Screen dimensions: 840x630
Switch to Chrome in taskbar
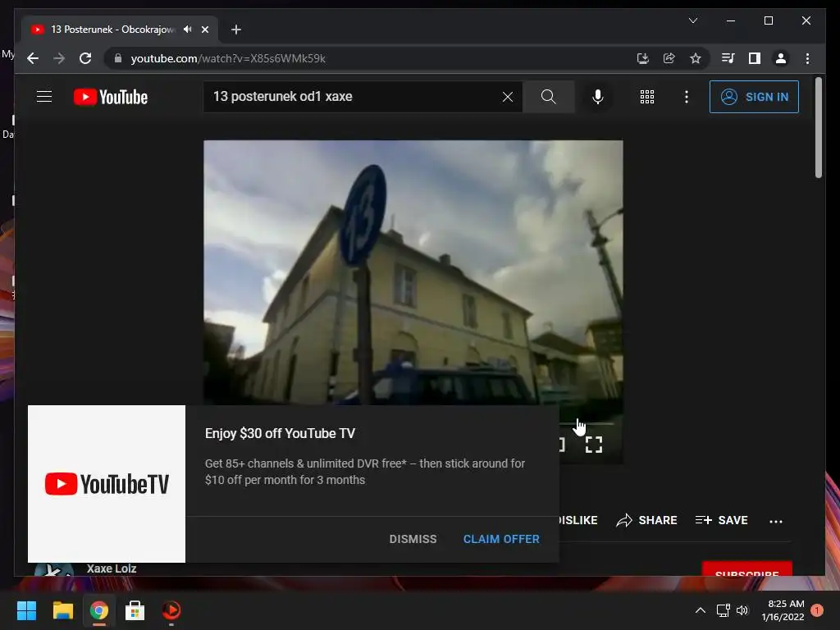click(x=98, y=610)
